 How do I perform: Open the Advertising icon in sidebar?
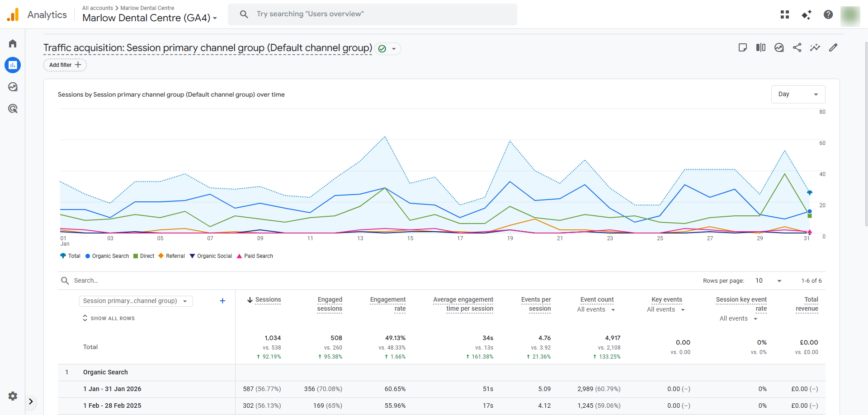pos(13,108)
